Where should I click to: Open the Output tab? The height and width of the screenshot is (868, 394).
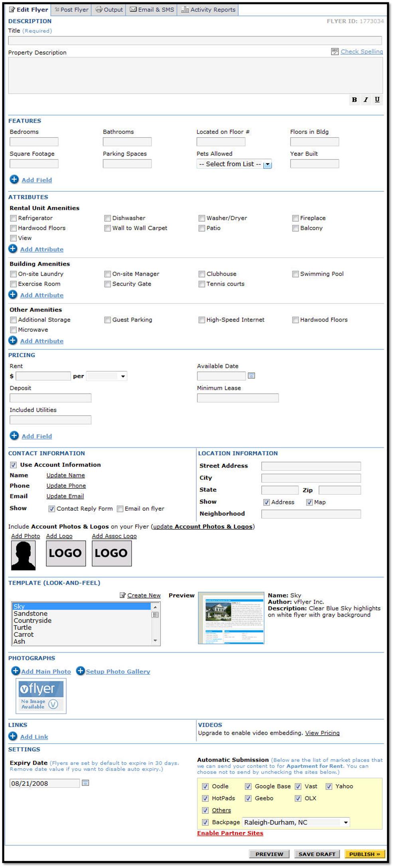coord(109,10)
